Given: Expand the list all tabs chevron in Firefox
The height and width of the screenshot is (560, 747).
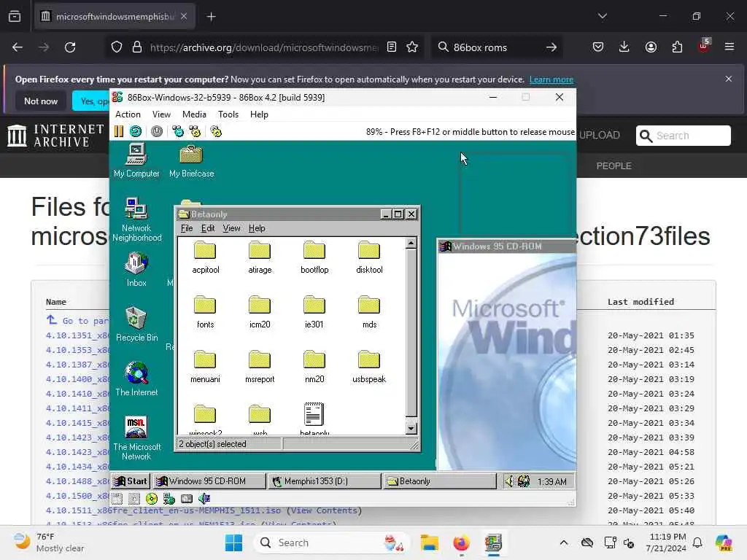Looking at the screenshot, I should point(603,16).
